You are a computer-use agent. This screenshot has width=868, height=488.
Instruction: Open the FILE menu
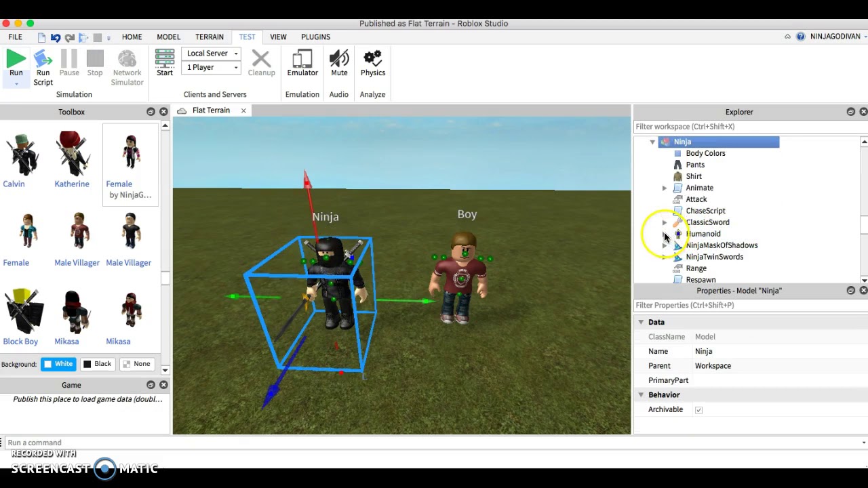tap(15, 37)
